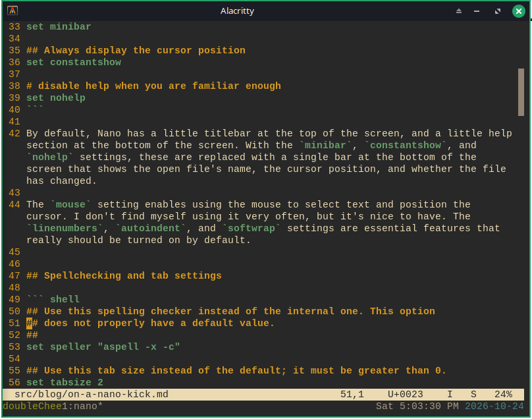This screenshot has height=419, width=532.
Task: Click the 'I' state flag in minibar
Action: (x=450, y=394)
